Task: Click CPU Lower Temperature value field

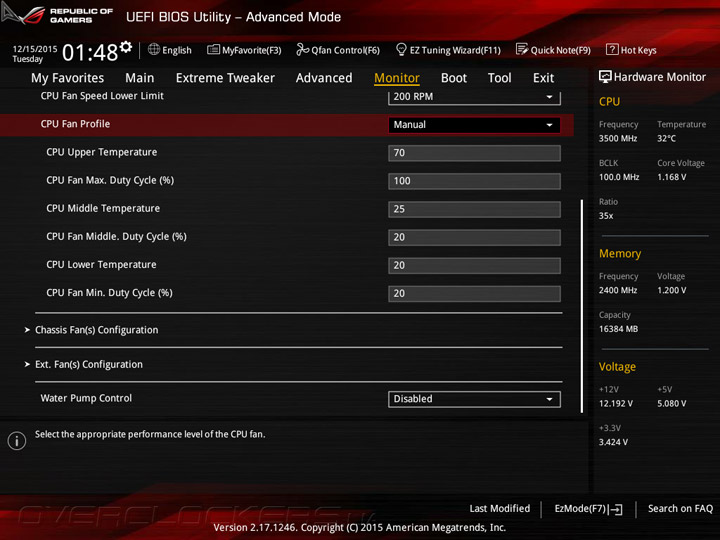Action: click(x=474, y=265)
